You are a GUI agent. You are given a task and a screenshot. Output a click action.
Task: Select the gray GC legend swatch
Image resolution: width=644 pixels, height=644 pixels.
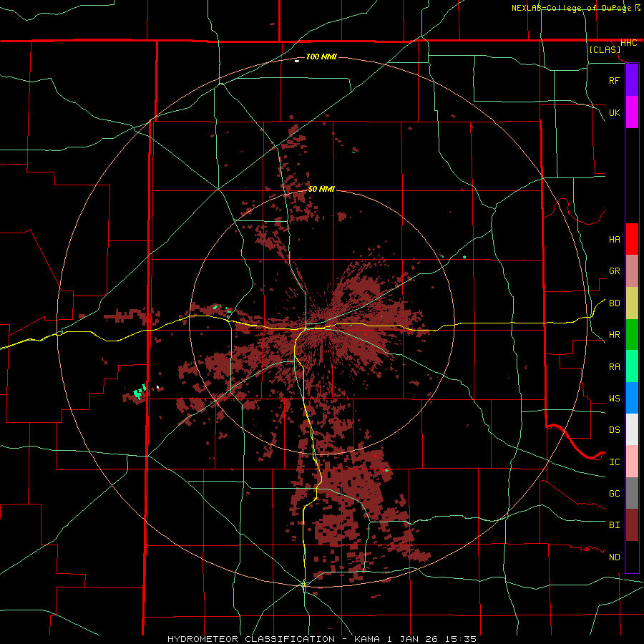632,493
